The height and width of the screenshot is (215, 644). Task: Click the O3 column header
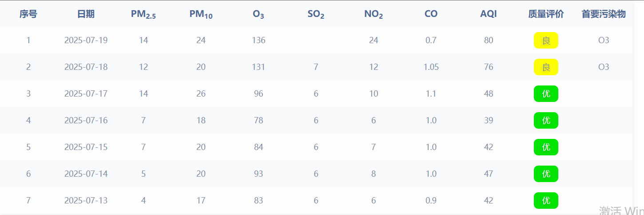(258, 14)
